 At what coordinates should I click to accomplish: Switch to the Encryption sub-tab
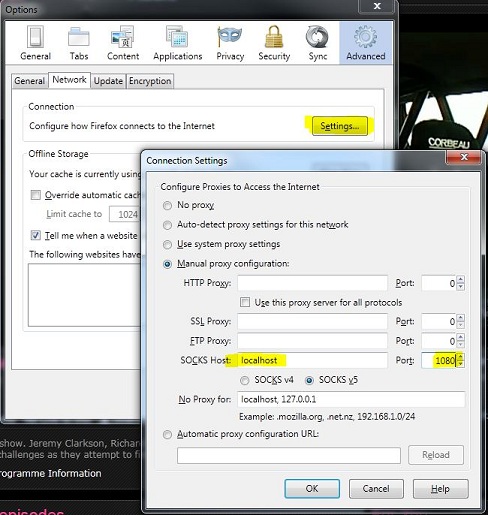(150, 81)
